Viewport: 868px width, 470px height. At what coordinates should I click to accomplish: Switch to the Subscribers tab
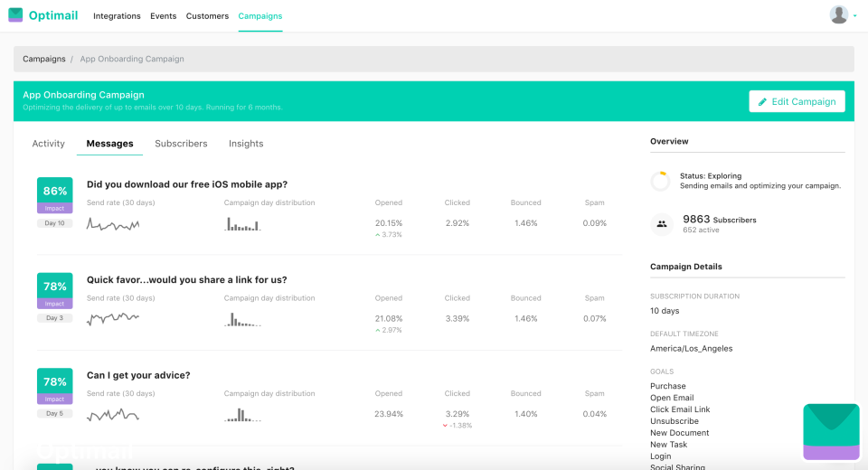point(181,144)
